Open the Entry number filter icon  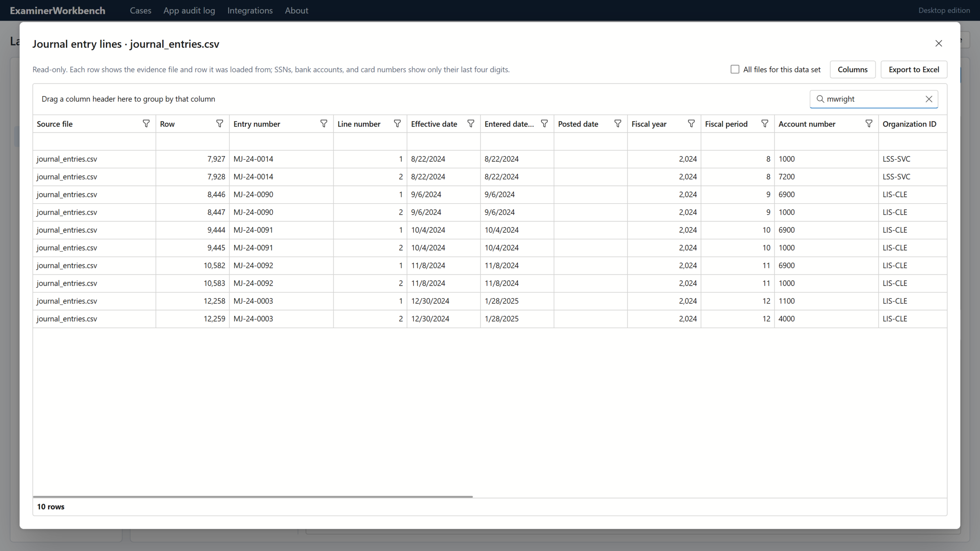323,124
